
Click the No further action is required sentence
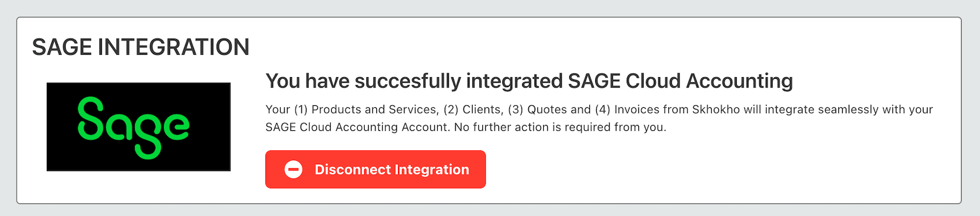click(560, 127)
